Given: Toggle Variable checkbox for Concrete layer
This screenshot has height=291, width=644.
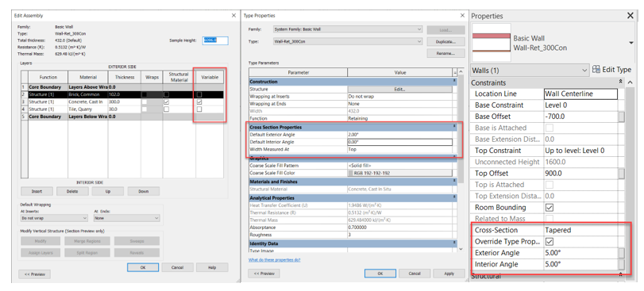Looking at the screenshot, I should pos(199,101).
